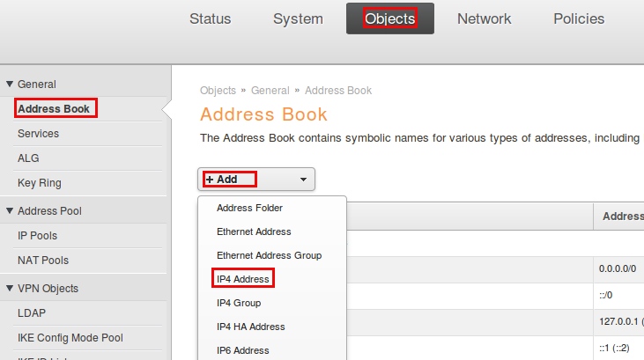Open the Status tab

tap(210, 18)
